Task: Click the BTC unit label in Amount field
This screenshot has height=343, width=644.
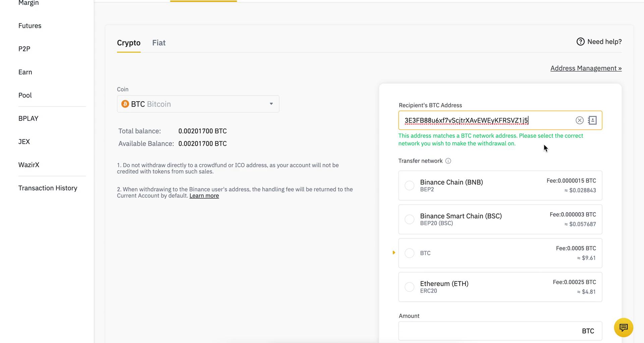Action: point(588,331)
